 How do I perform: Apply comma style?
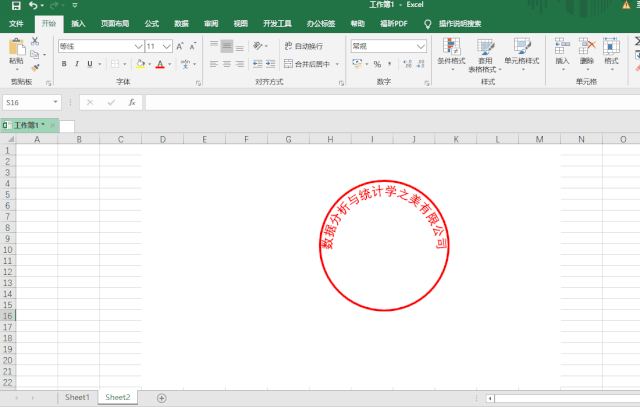[x=390, y=64]
